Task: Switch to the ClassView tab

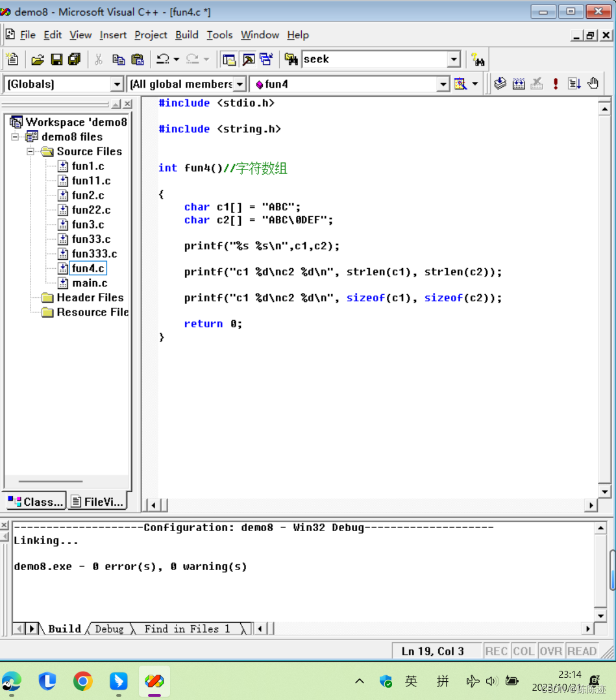Action: pyautogui.click(x=36, y=502)
